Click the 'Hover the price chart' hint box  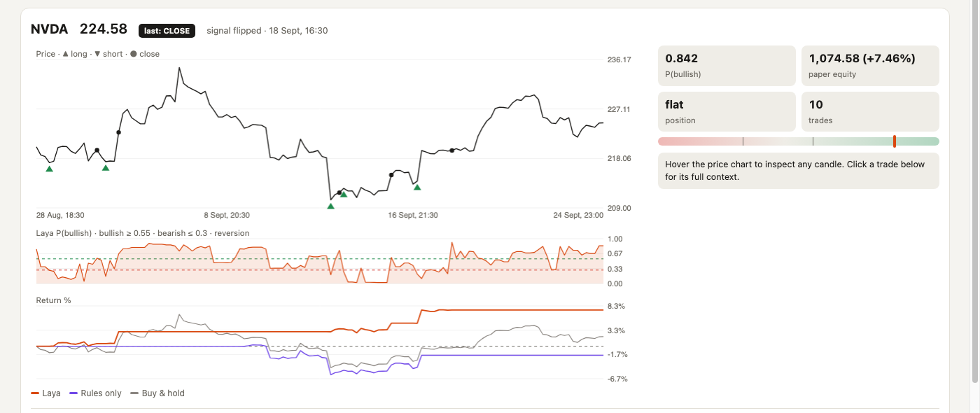point(799,171)
